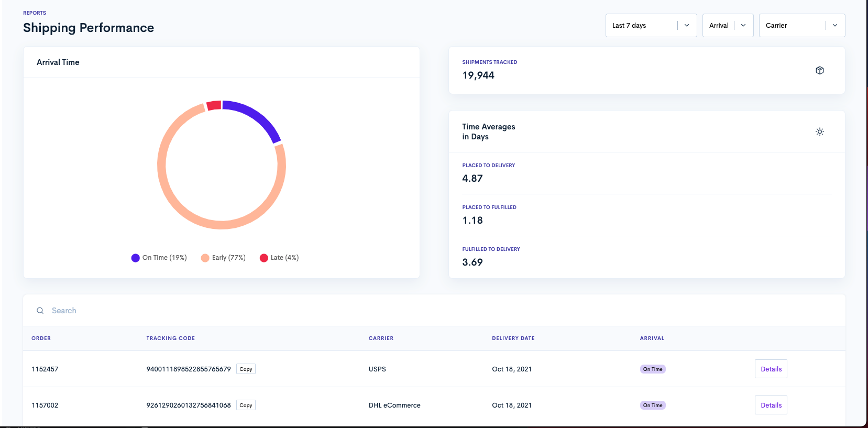Screen dimensions: 868x428
Task: Click the SHIPMENTS TRACKED label
Action: coord(490,62)
